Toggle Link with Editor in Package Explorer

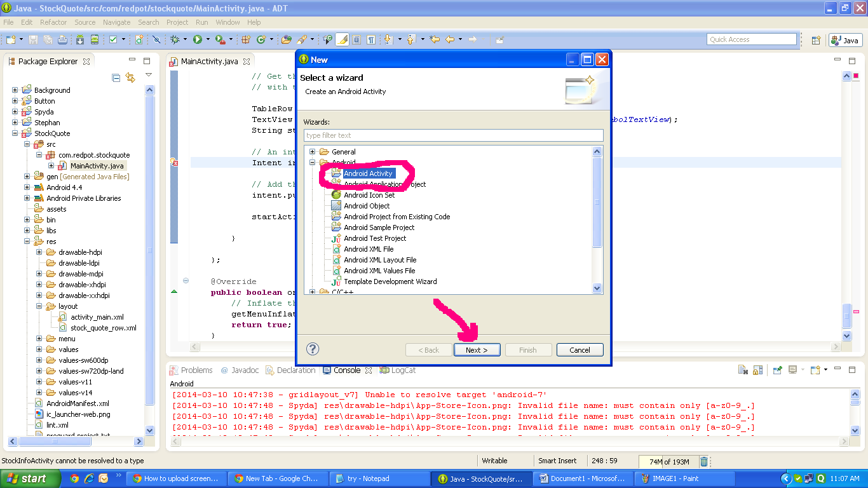coord(130,78)
